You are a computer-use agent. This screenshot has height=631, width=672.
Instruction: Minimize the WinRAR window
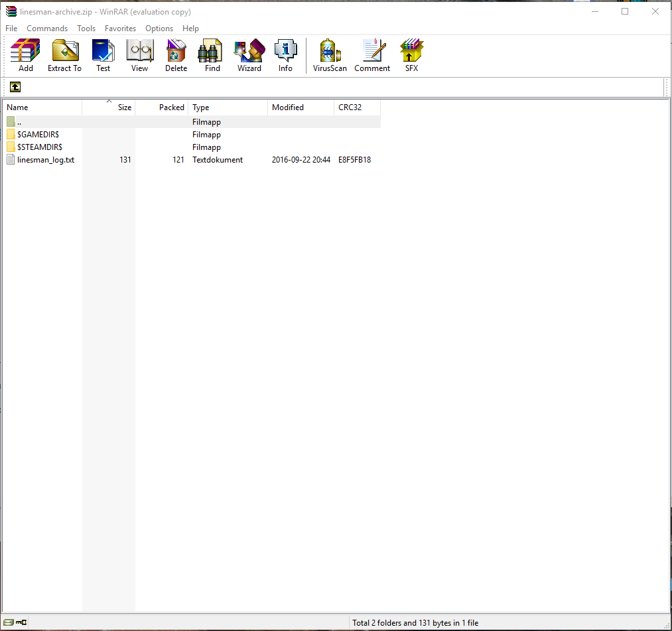pyautogui.click(x=595, y=11)
